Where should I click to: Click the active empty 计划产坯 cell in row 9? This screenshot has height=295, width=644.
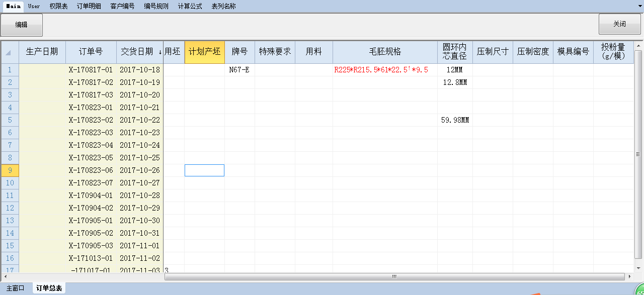point(204,170)
